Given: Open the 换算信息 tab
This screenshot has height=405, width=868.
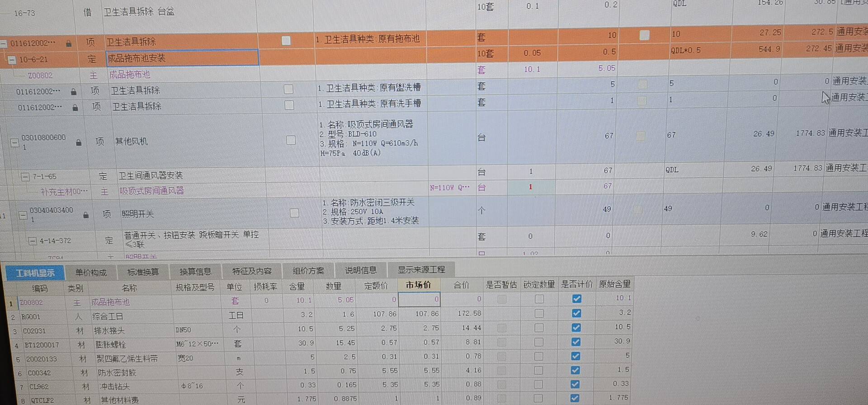Looking at the screenshot, I should 195,272.
